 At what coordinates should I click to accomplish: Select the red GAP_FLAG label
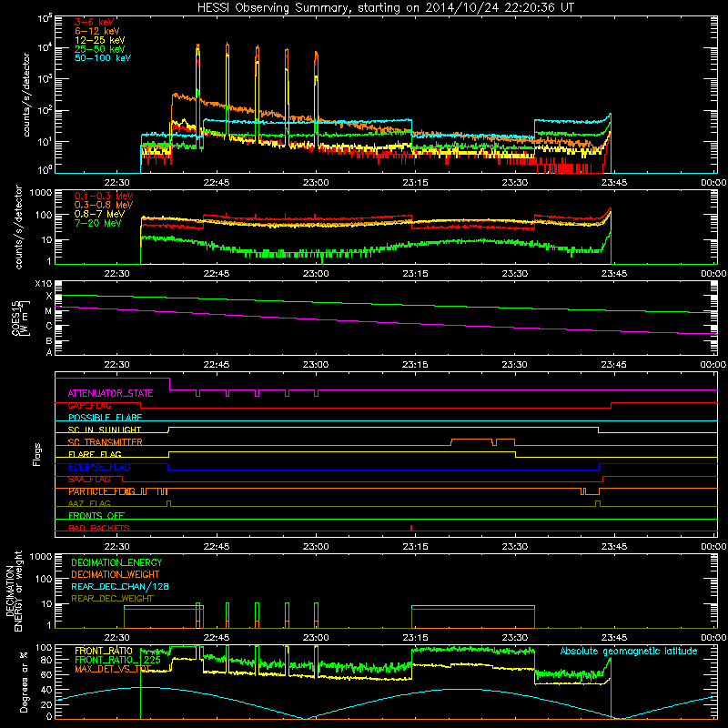coord(89,406)
